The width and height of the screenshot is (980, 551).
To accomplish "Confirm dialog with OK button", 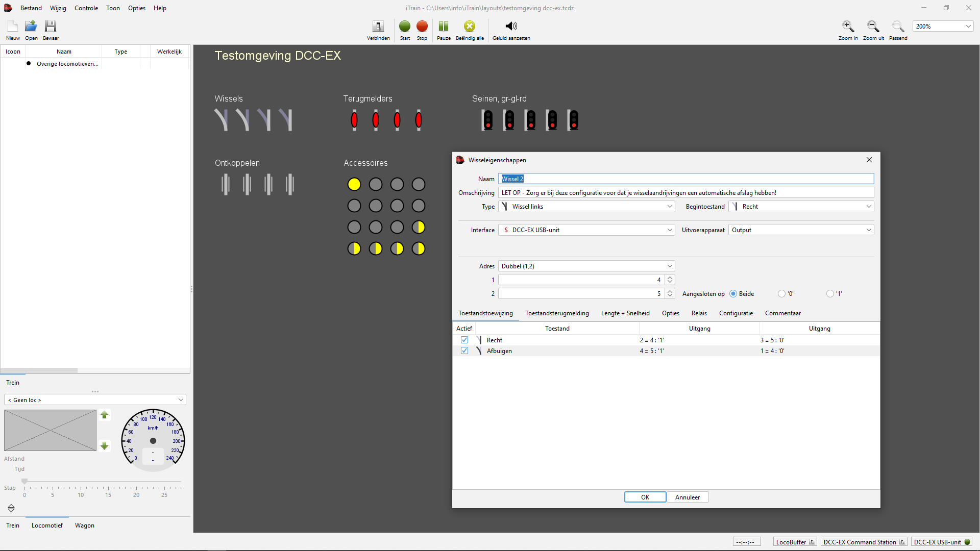I will coord(645,497).
